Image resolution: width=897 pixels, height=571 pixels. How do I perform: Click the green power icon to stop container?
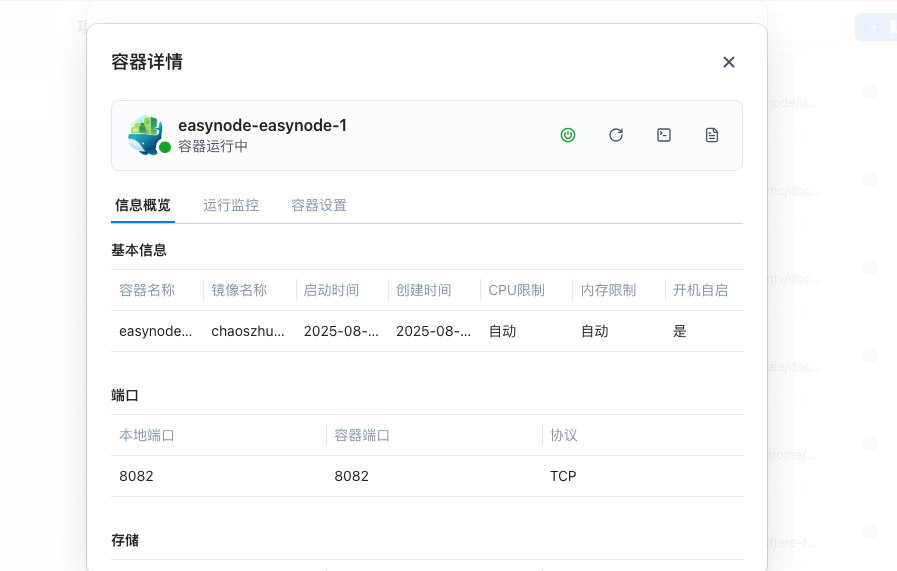568,135
